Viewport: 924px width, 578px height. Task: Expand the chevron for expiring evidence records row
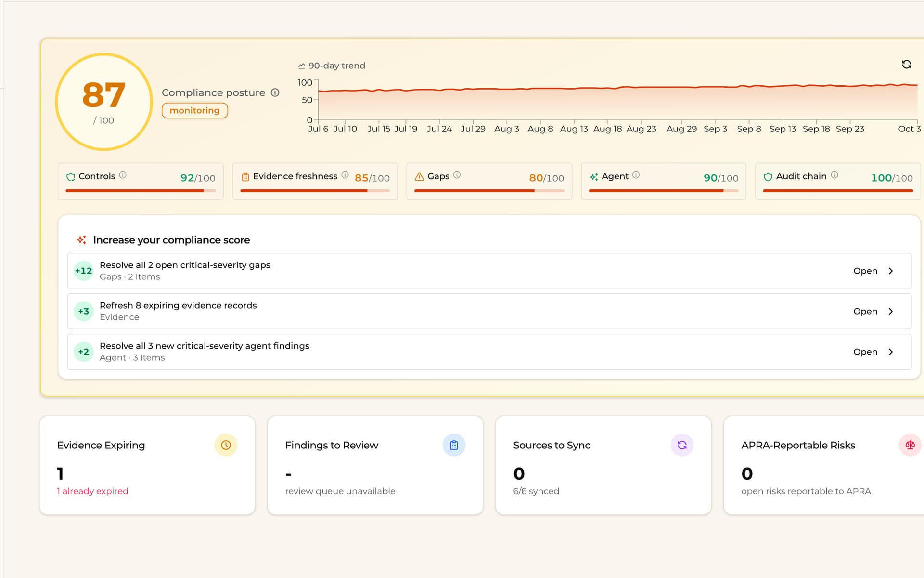coord(891,311)
